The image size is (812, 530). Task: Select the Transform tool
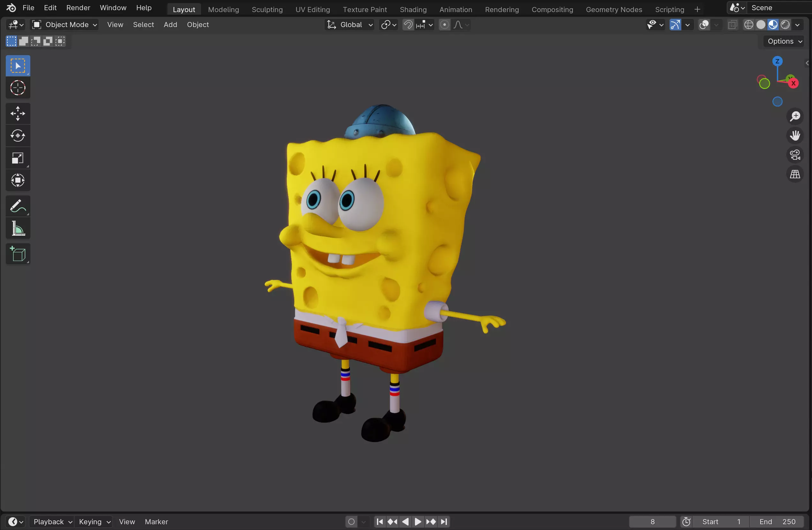(x=18, y=180)
